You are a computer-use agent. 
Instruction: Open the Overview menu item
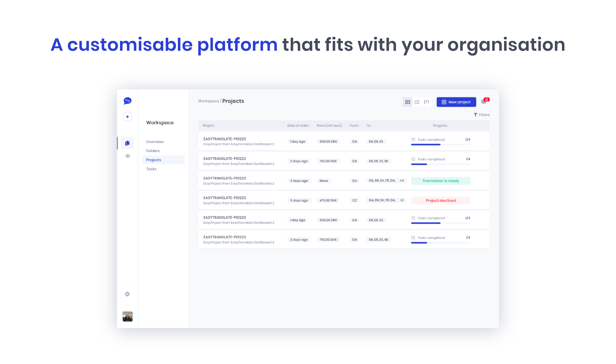point(155,142)
